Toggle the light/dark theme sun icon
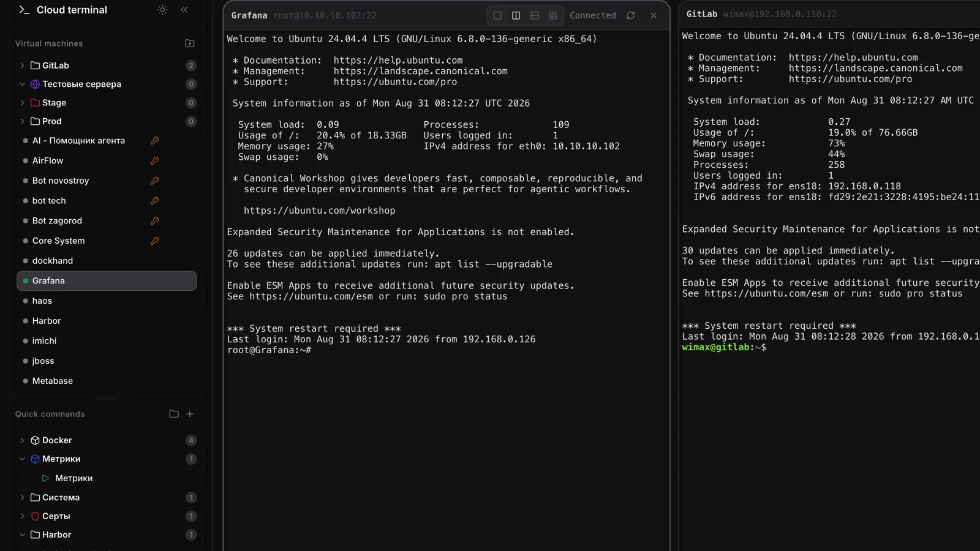Viewport: 980px width, 551px height. (162, 10)
